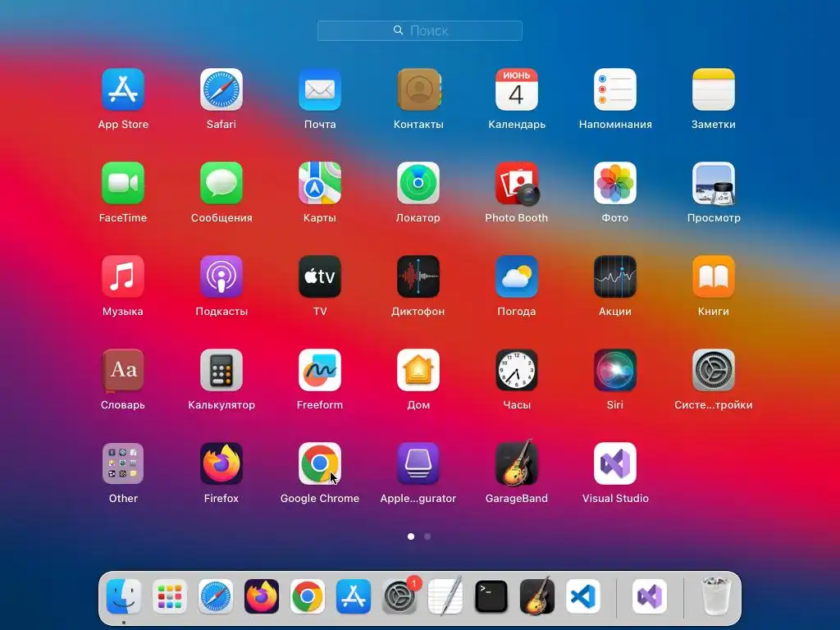This screenshot has height=630, width=840.
Task: Launch GarageBand from the grid
Action: 517,463
